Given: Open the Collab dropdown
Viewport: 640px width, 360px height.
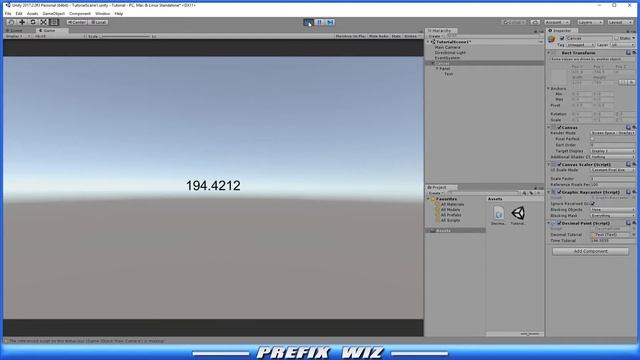Looking at the screenshot, I should (514, 22).
